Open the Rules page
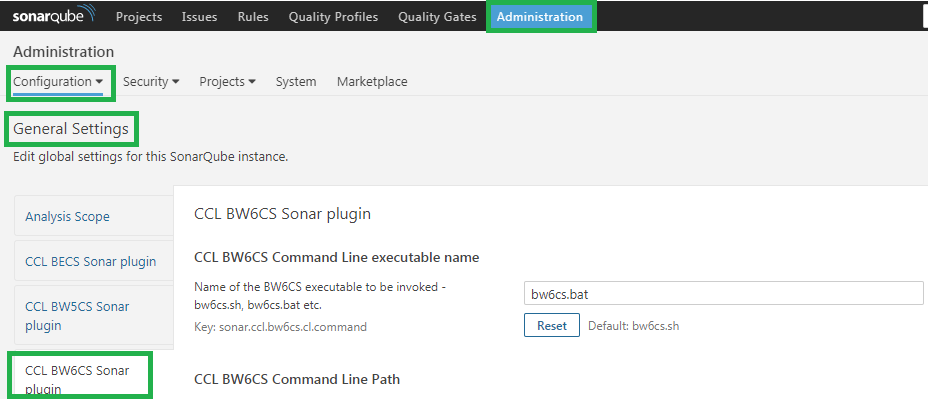 (253, 17)
